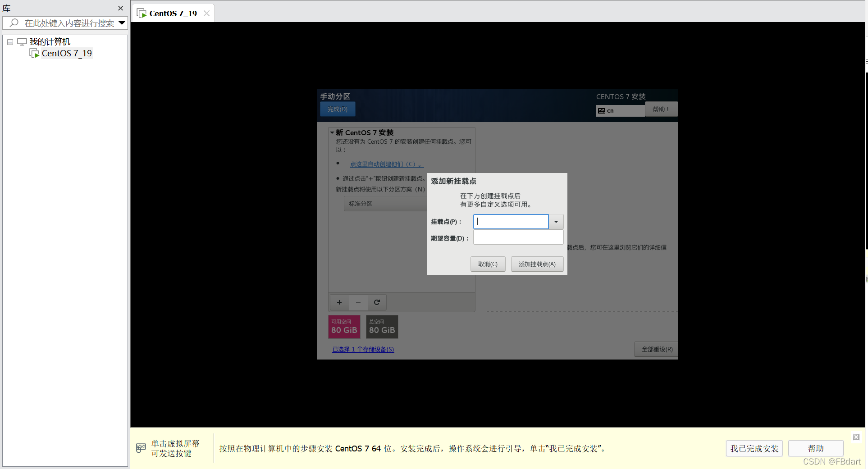Click the 完成(D) button
The image size is (868, 469).
coord(337,109)
